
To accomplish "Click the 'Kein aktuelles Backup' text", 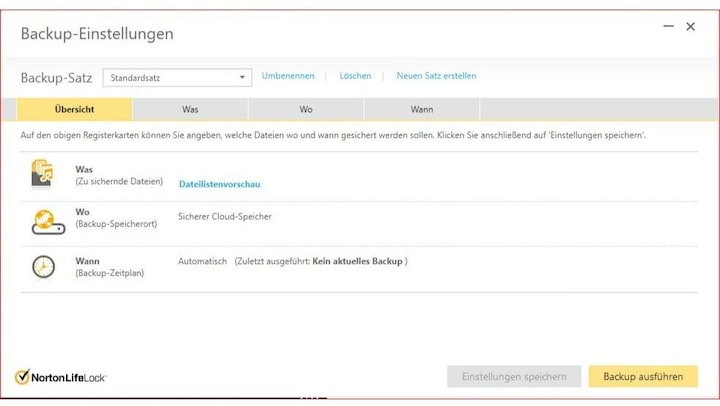I will click(x=357, y=261).
